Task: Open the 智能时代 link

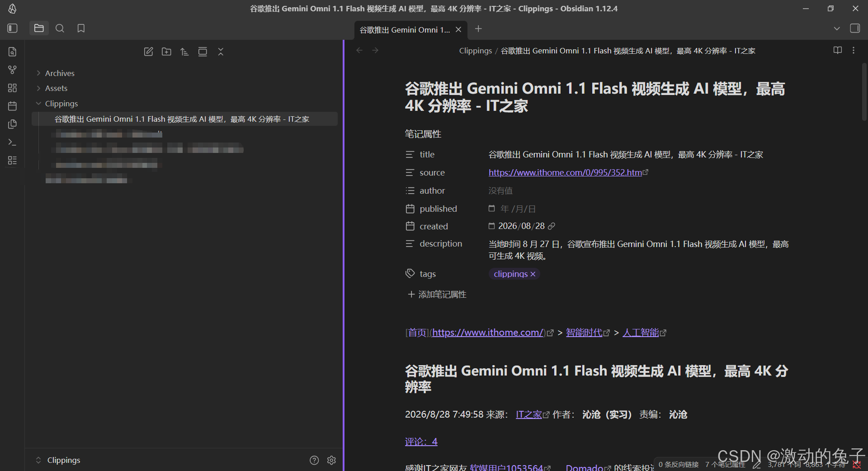Action: pos(584,333)
